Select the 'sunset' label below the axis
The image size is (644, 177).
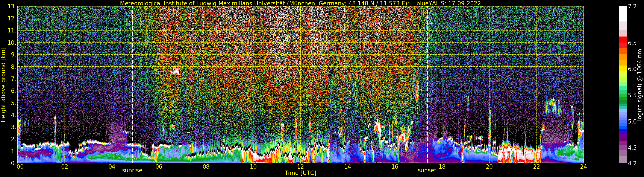[427, 171]
